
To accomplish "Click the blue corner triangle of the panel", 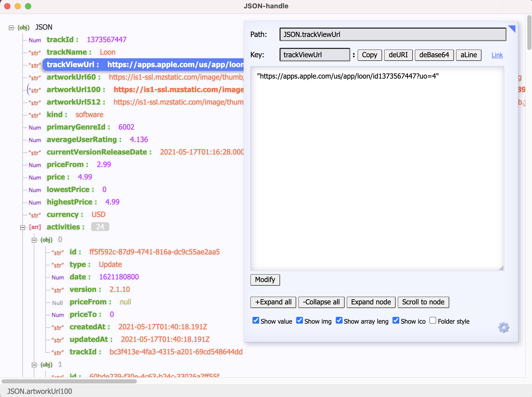I will 512,28.
